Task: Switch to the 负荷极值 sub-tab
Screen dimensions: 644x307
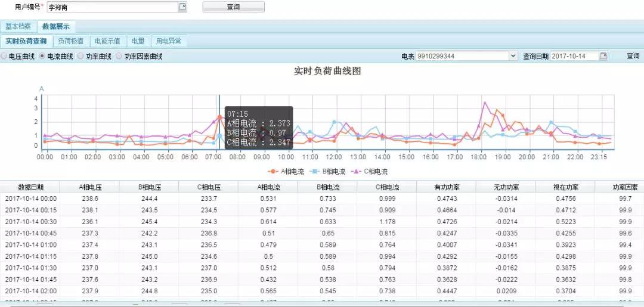Action: click(x=72, y=41)
